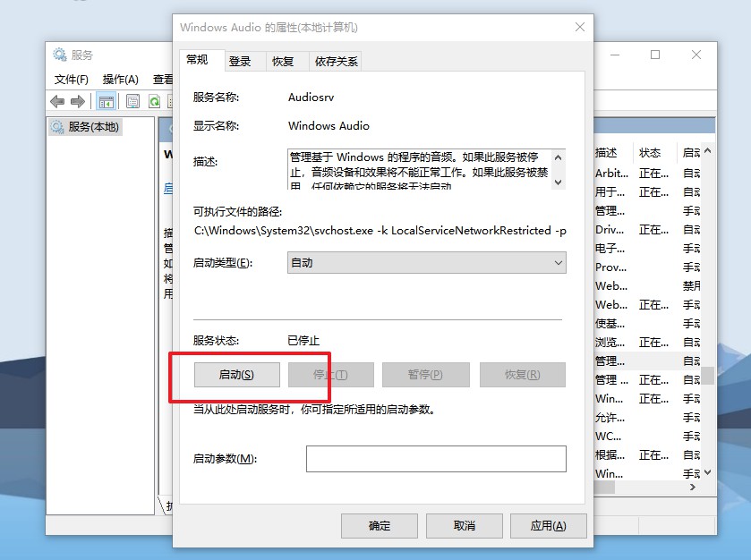Screen dimensions: 751x560
Task: Maximize the Services window
Action: tap(655, 55)
